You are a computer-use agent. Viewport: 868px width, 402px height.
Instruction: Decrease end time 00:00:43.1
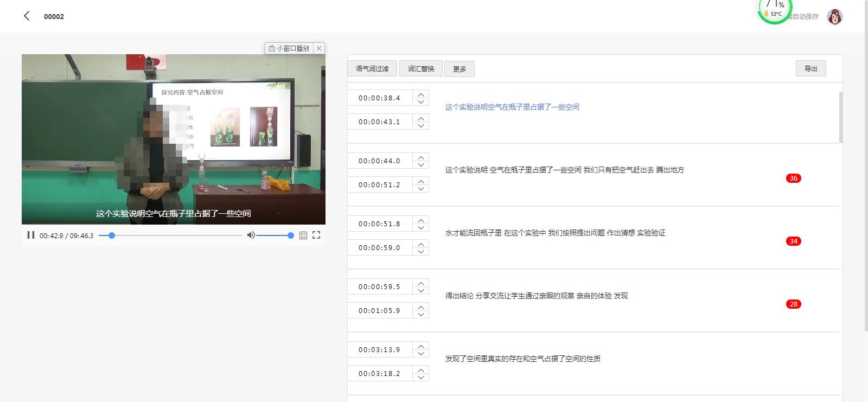click(421, 126)
